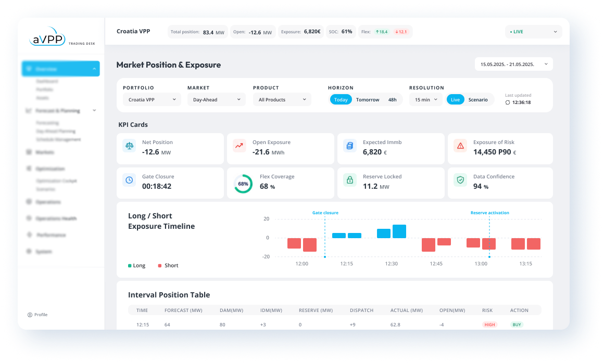This screenshot has width=604, height=364.
Task: Open the System sidebar section
Action: tap(44, 252)
